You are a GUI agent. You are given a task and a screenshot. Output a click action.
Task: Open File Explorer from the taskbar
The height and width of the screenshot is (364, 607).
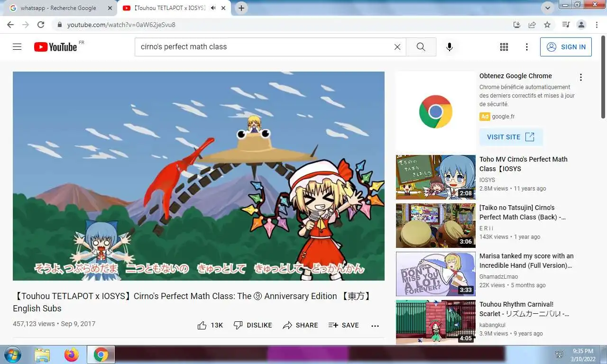pyautogui.click(x=42, y=355)
